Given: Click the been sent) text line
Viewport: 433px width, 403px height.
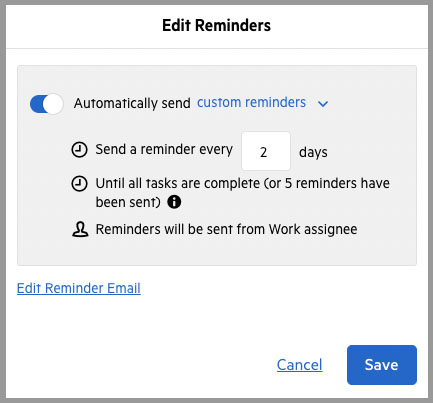Looking at the screenshot, I should click(128, 202).
